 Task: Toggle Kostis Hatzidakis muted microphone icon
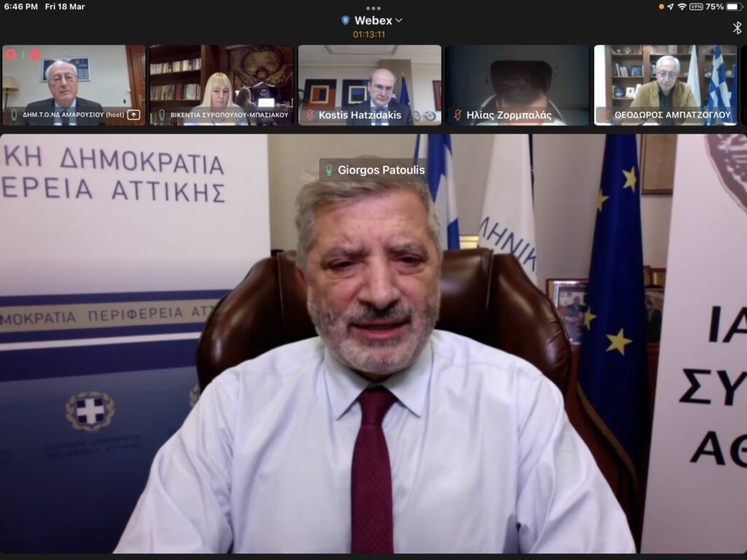coord(309,114)
